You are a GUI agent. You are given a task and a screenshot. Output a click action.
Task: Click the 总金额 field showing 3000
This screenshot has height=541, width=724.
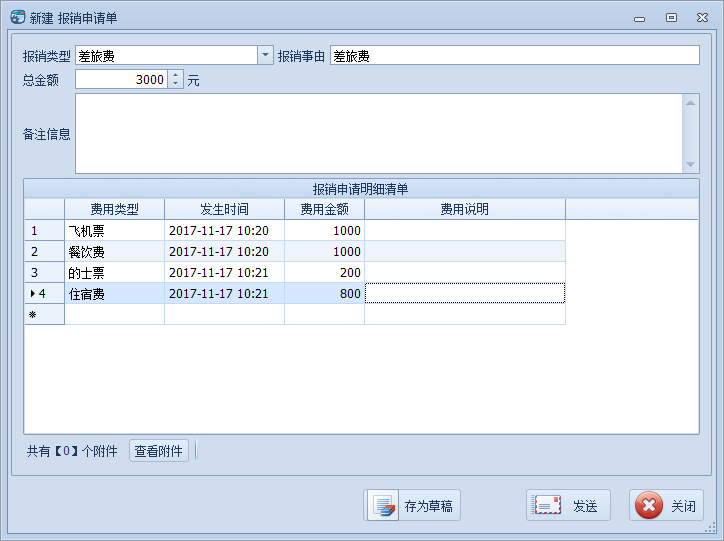tap(121, 79)
